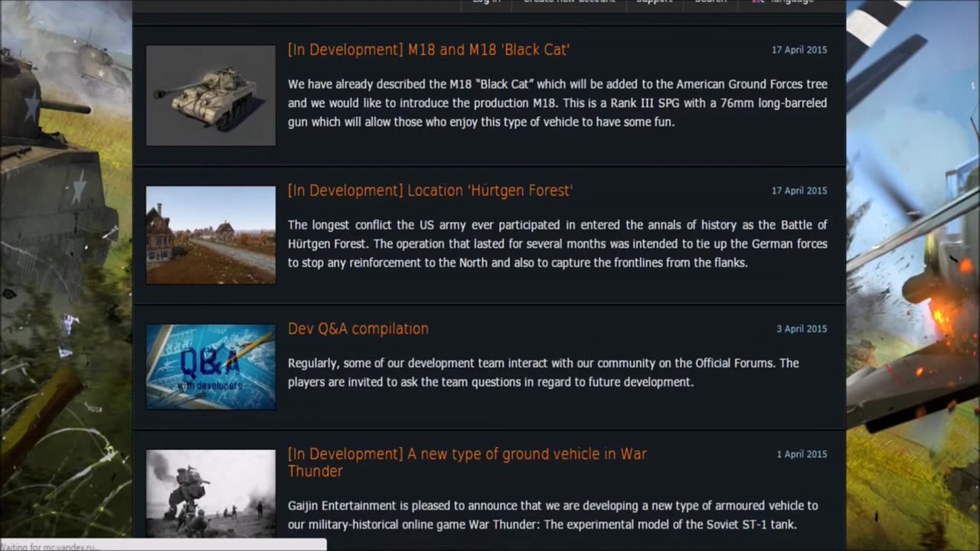
Task: Click the black-and-white ST-1 walker thumbnail
Action: click(211, 494)
